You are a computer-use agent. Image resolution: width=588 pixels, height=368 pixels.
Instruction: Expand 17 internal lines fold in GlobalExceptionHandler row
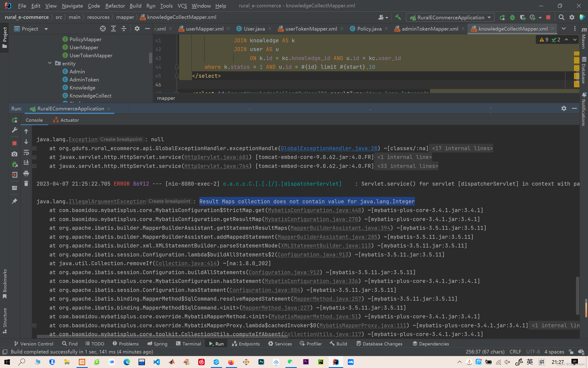pos(462,148)
